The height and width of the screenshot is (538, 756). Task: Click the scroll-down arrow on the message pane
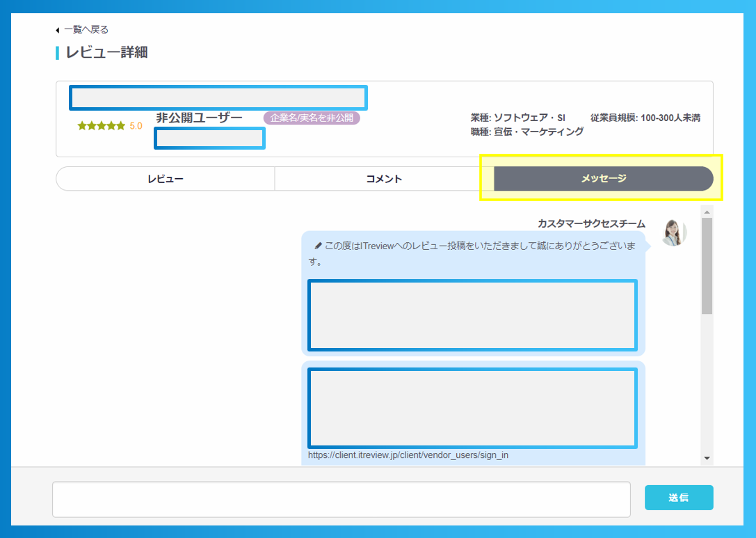[707, 457]
